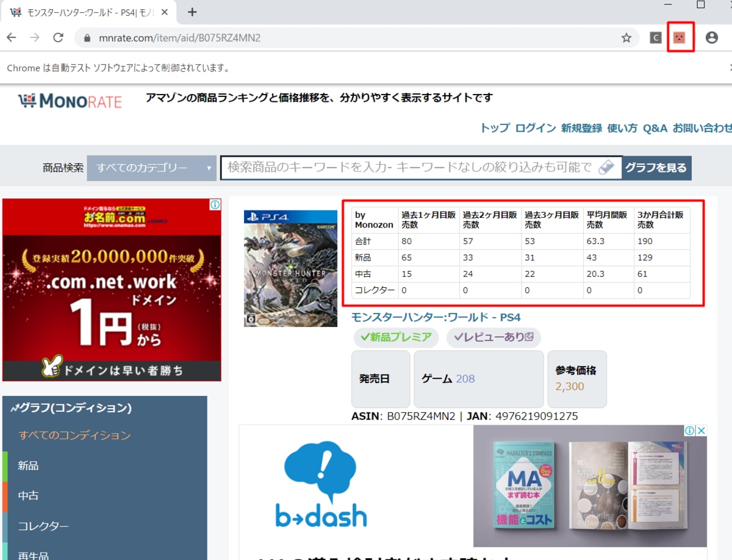This screenshot has width=732, height=560.
Task: Select the モンスターハンター:ワールド browser tab
Action: tap(90, 12)
